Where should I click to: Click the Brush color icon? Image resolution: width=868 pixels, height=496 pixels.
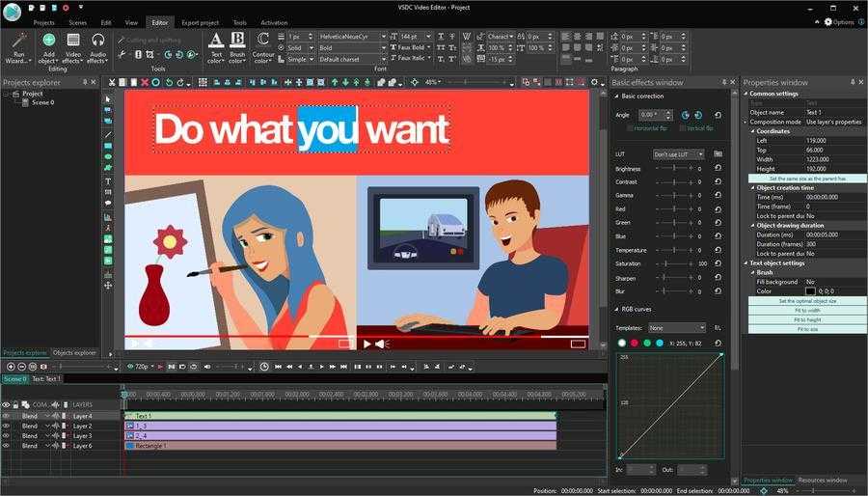pos(237,48)
